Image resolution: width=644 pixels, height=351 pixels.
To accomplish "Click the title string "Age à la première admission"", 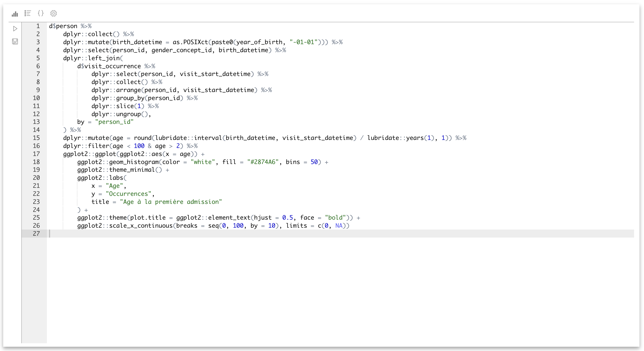I will (x=171, y=202).
